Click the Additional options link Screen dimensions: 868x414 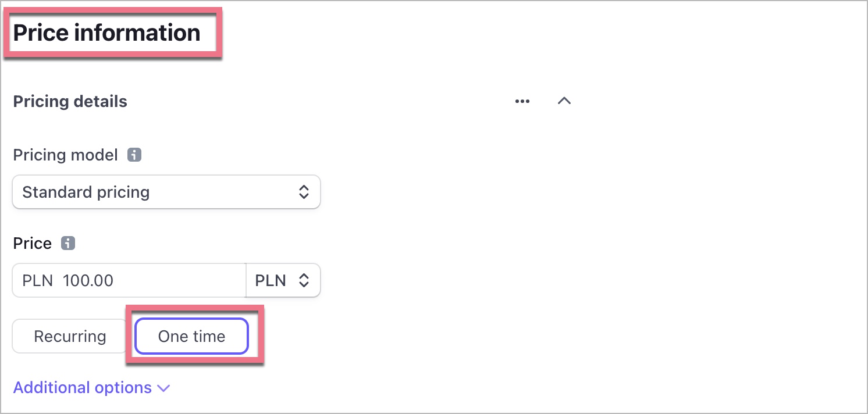(82, 388)
